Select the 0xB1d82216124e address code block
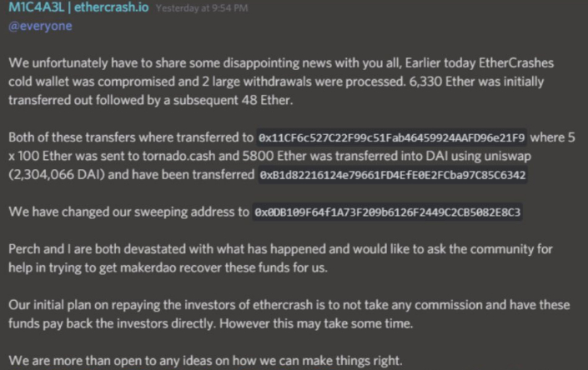This screenshot has width=588, height=370. [x=394, y=175]
